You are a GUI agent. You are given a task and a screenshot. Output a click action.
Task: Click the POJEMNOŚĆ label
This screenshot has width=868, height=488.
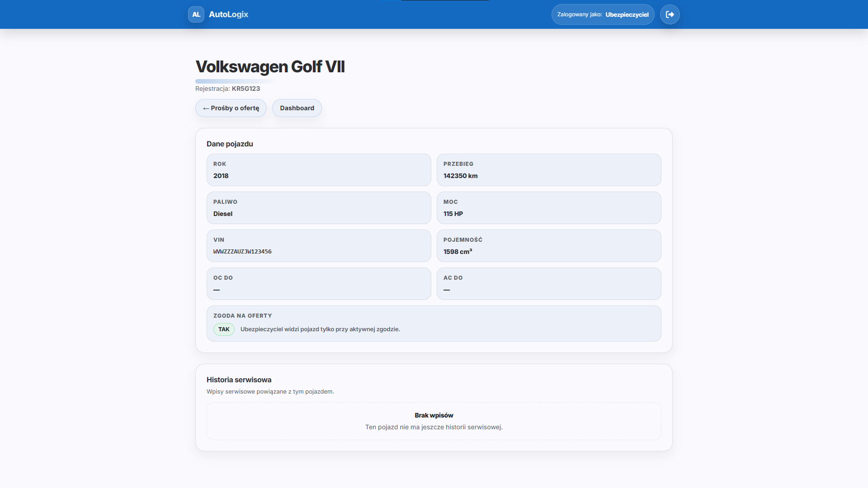click(463, 240)
